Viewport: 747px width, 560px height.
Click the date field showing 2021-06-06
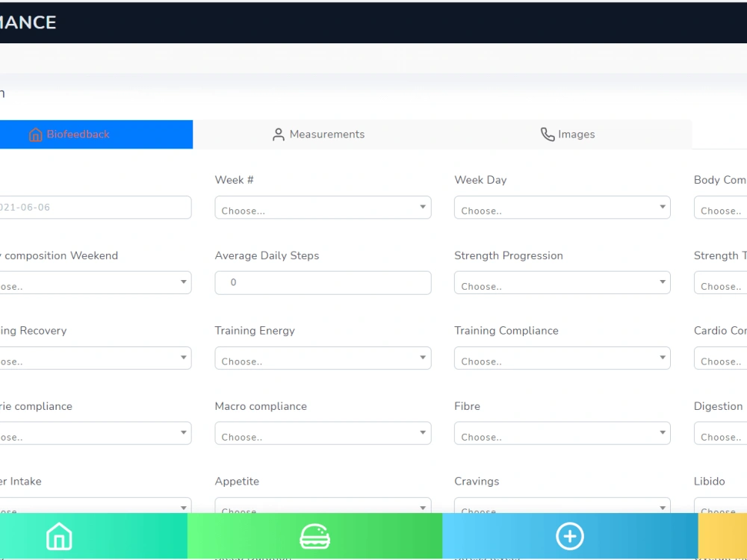click(x=96, y=208)
